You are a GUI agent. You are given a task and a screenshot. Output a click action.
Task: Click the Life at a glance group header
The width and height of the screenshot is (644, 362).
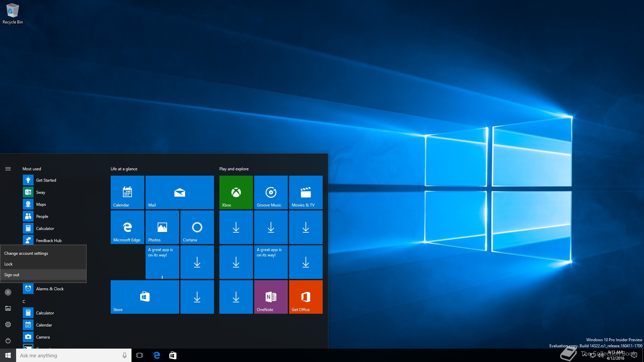point(124,169)
